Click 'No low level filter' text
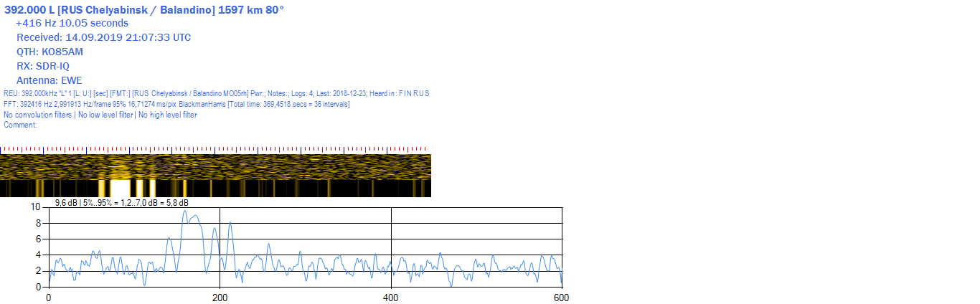This screenshot has height=304, width=980. point(105,115)
